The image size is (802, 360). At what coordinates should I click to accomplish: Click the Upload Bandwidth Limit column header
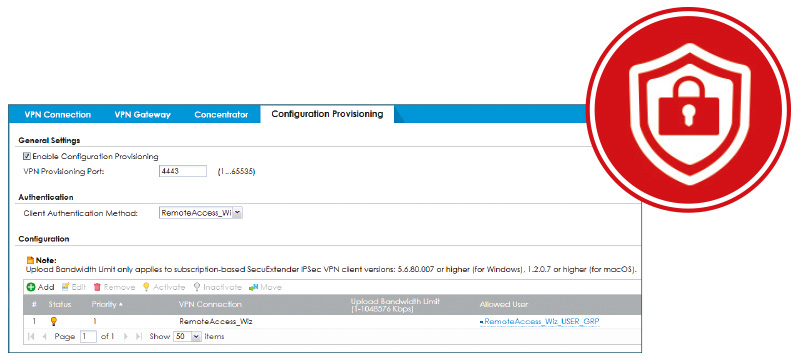click(x=395, y=305)
